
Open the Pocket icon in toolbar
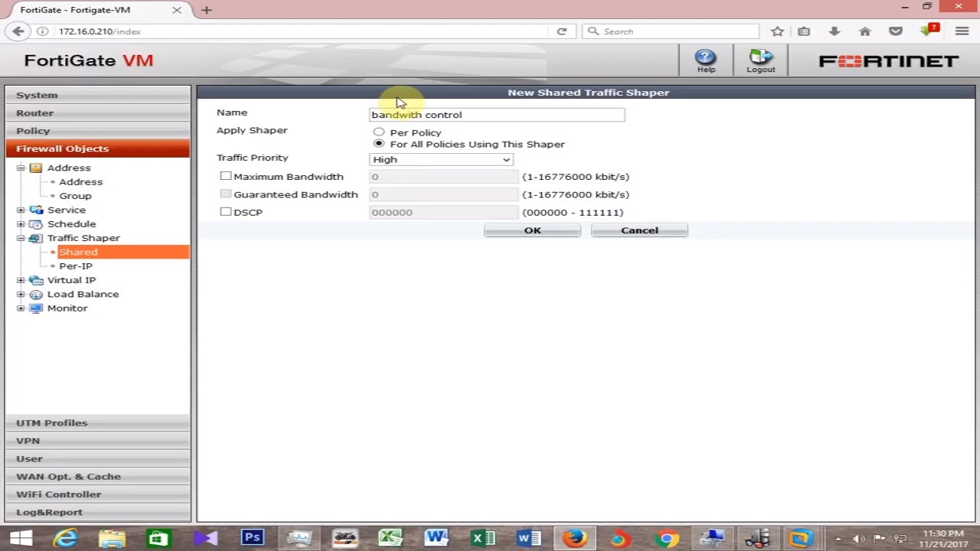[896, 31]
